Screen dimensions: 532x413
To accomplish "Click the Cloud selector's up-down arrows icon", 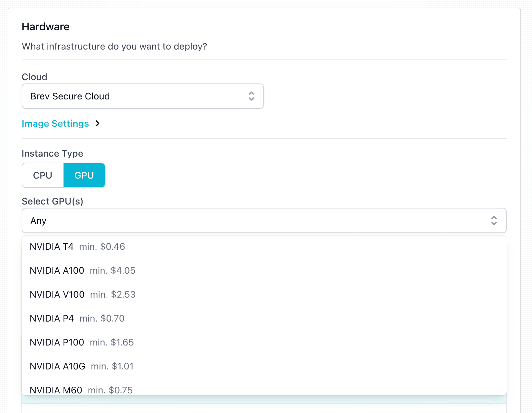I will click(251, 96).
